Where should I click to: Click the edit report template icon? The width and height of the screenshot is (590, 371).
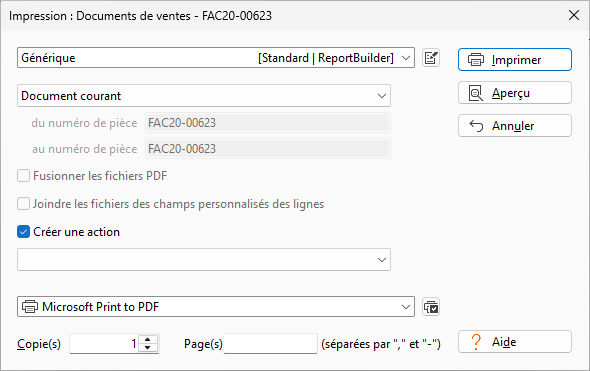[431, 58]
